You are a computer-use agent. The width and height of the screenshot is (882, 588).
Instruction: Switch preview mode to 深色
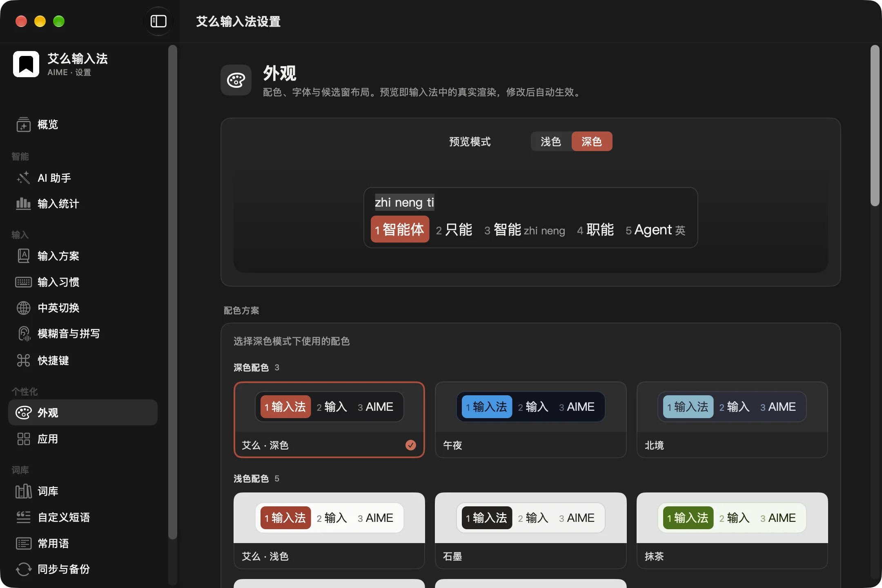tap(592, 141)
